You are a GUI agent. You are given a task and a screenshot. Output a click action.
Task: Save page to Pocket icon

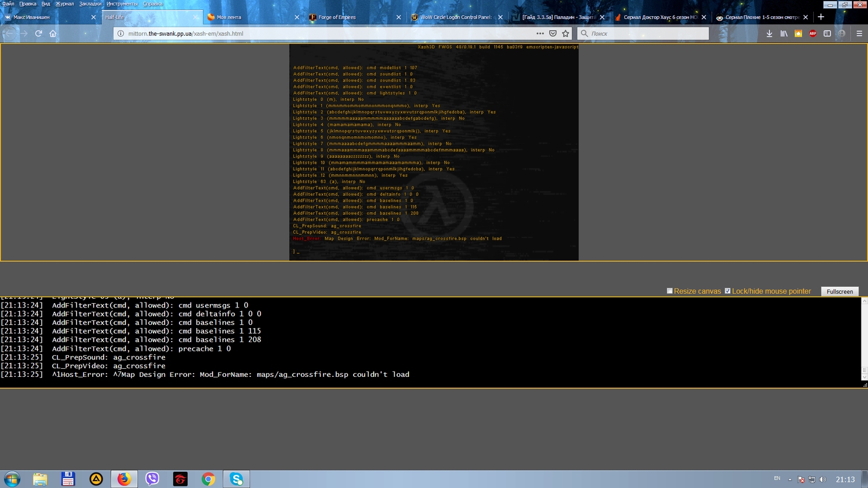click(553, 34)
